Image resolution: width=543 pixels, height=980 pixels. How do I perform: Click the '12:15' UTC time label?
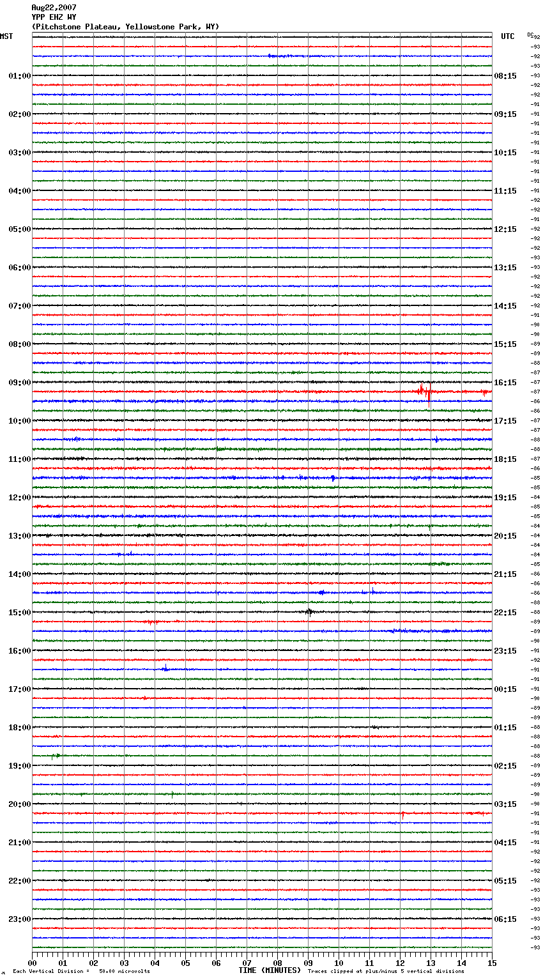point(505,229)
